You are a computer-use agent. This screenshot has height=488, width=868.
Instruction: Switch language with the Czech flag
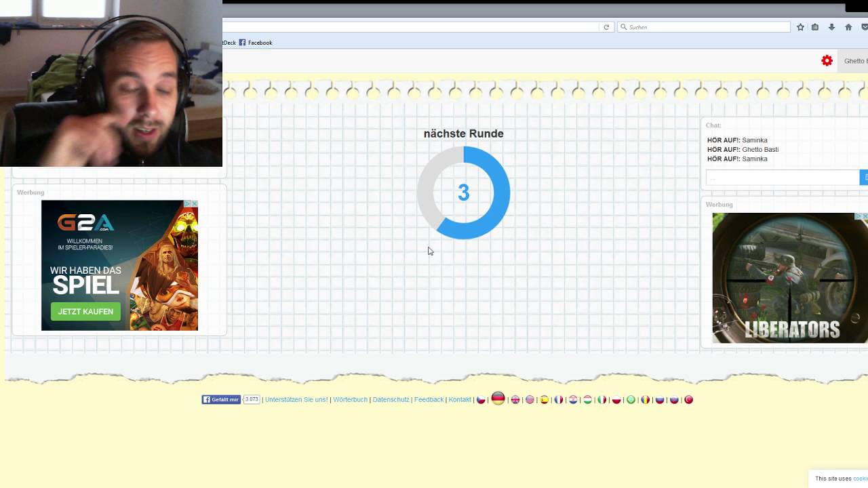coord(481,400)
